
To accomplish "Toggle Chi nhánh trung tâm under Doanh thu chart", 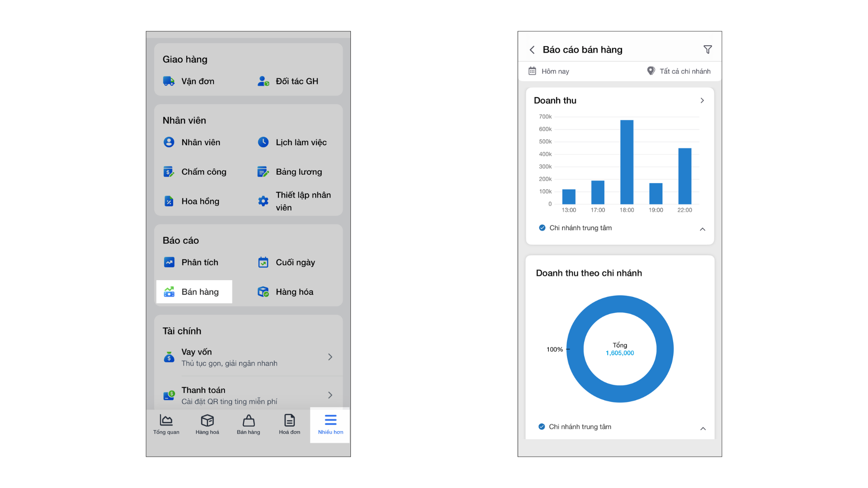I will pyautogui.click(x=542, y=228).
